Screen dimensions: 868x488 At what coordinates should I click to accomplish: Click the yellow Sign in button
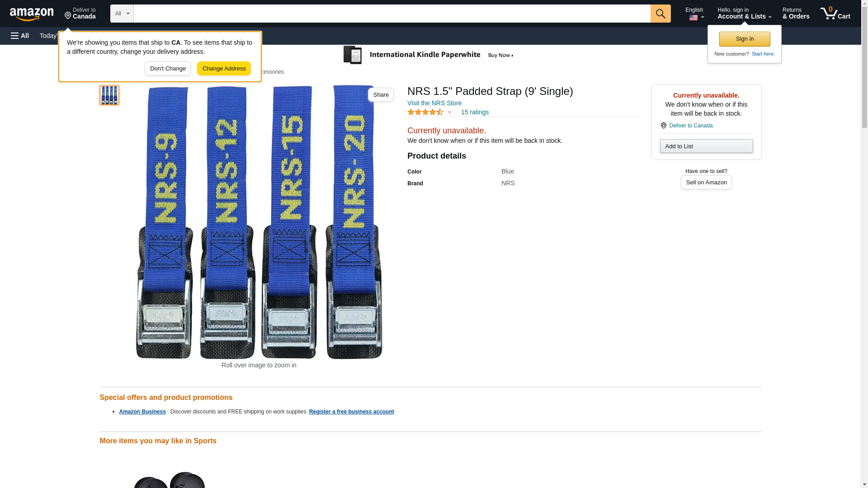click(x=744, y=39)
